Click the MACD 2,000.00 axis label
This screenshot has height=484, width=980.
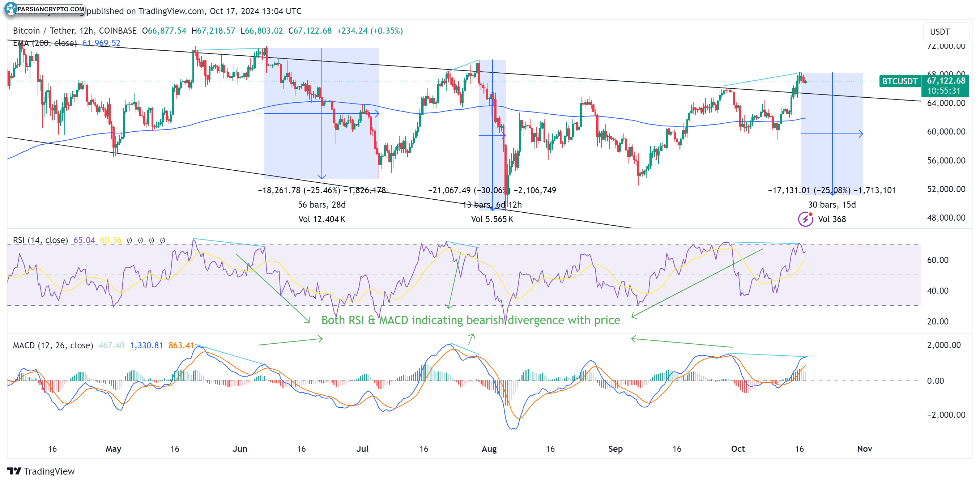click(943, 345)
